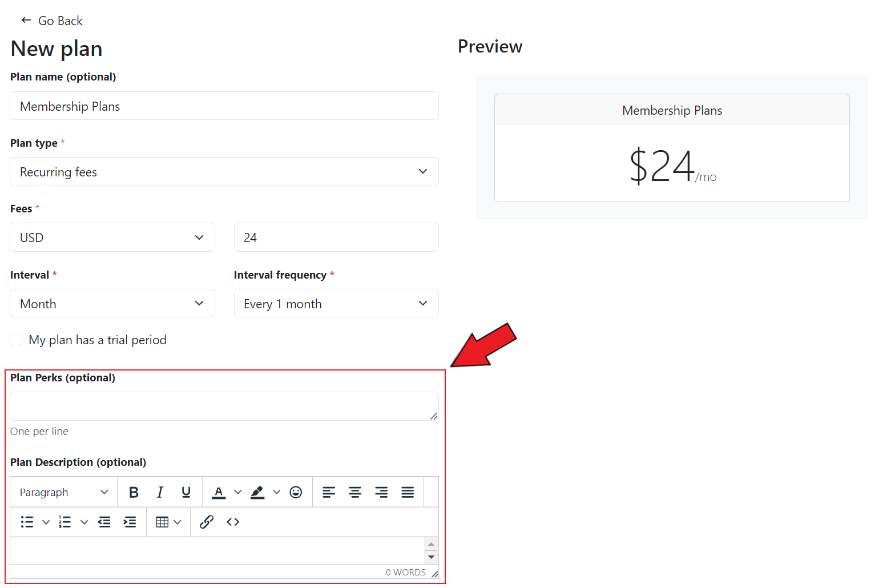The height and width of the screenshot is (588, 887).
Task: Increase indent in description editor
Action: tap(130, 522)
